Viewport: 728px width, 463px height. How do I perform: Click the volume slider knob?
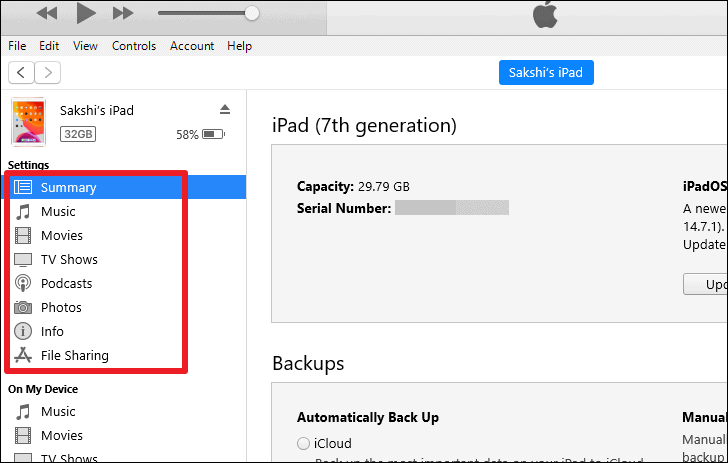click(252, 13)
